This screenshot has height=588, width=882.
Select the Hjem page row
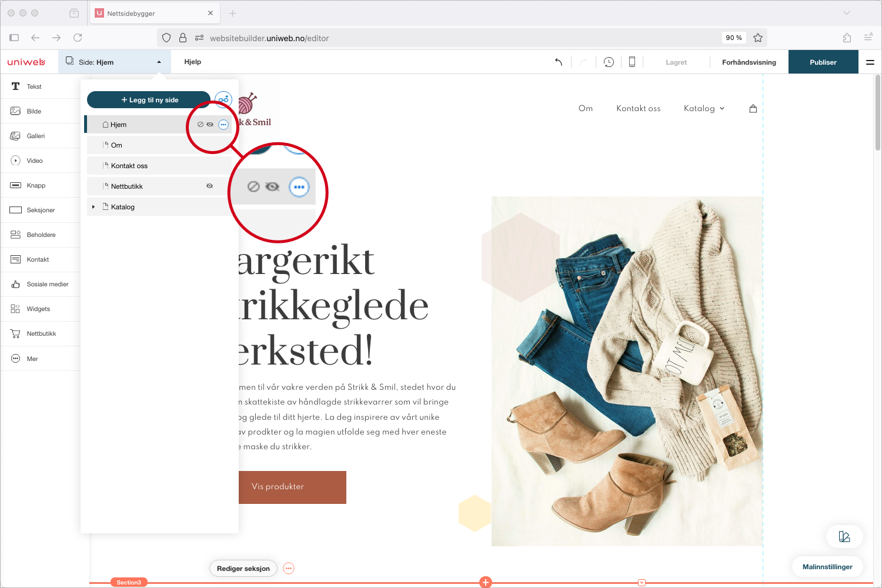159,125
